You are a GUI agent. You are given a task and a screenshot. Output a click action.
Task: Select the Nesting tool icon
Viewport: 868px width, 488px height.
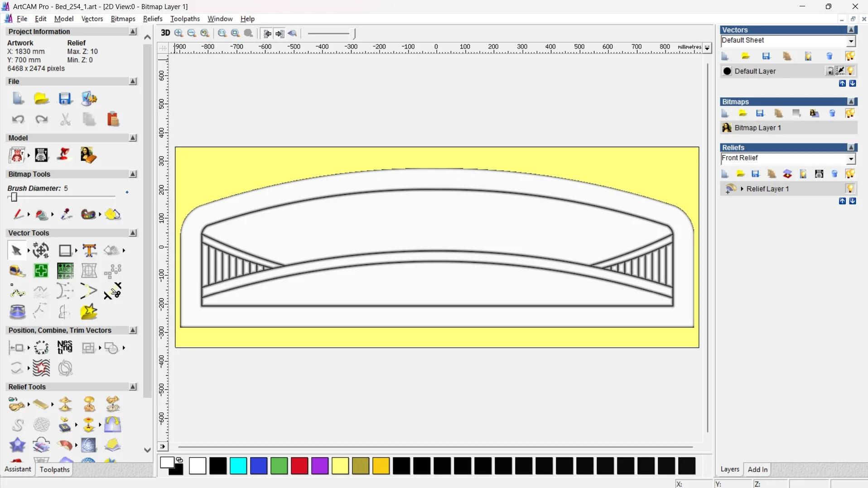tap(65, 347)
